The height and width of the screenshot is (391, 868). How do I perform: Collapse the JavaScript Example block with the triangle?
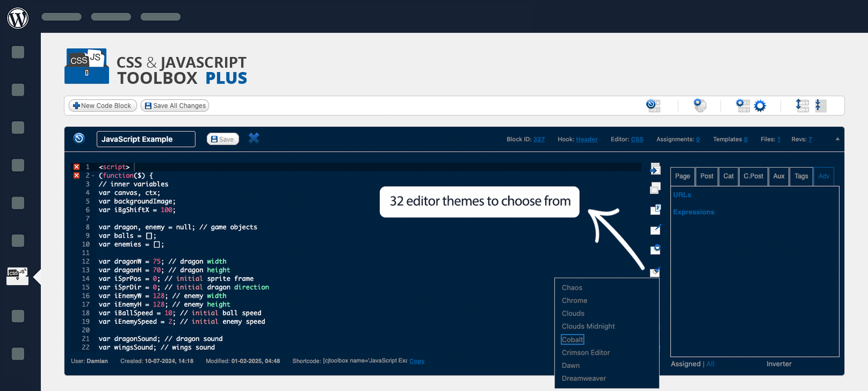click(838, 139)
